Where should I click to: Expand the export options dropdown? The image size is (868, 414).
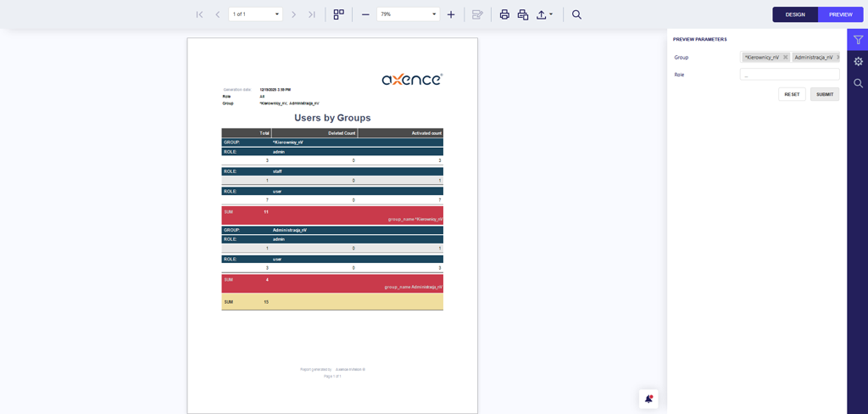point(545,15)
